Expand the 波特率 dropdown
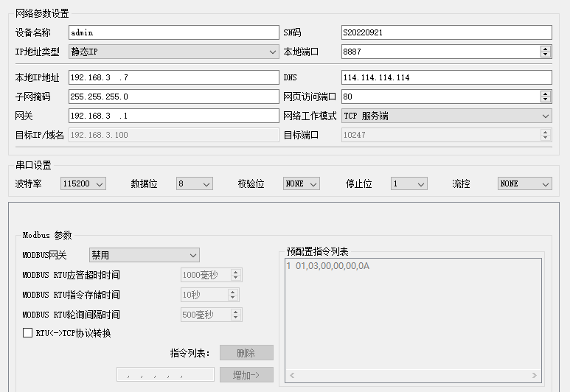Image resolution: width=570 pixels, height=392 pixels. (x=83, y=183)
